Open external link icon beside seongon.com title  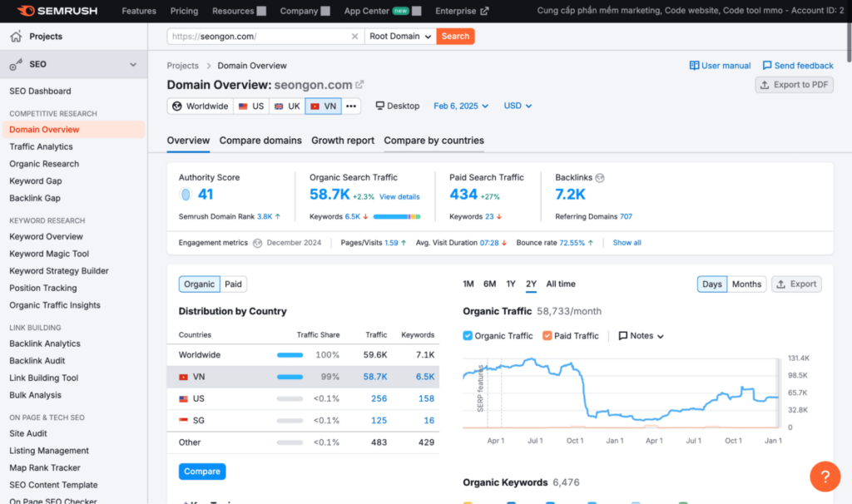360,85
